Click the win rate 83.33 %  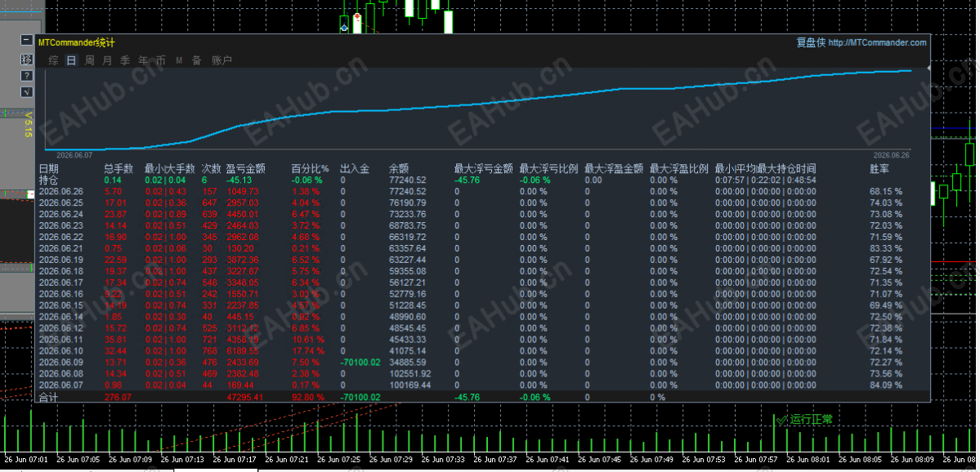[x=886, y=248]
